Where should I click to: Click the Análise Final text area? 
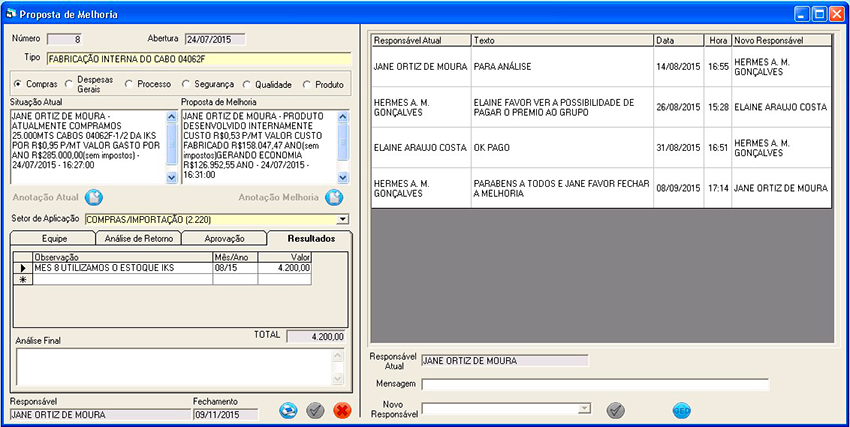point(174,367)
